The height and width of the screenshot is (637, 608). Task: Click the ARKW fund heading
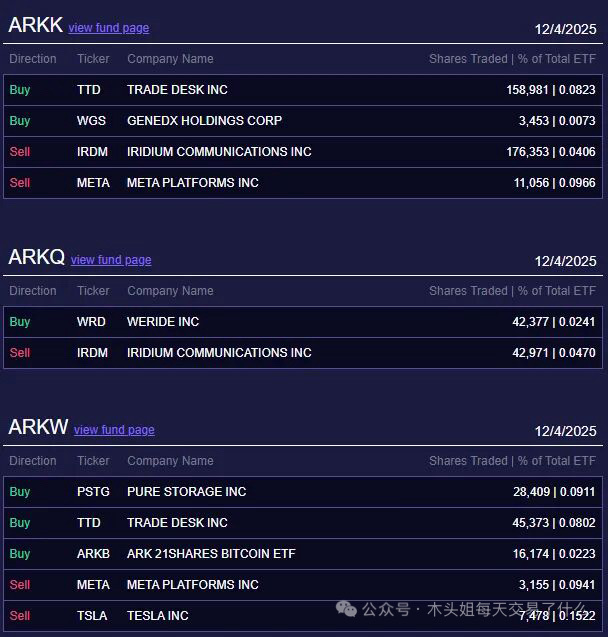point(38,428)
